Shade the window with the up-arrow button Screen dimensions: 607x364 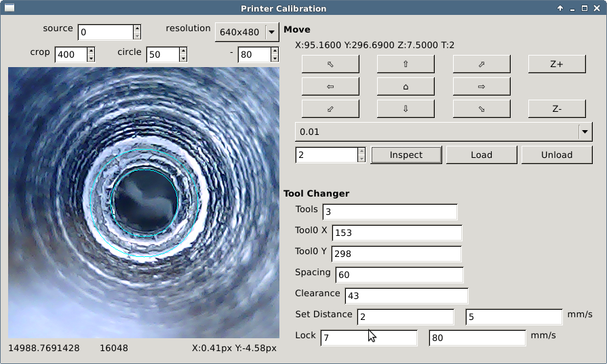(x=560, y=8)
